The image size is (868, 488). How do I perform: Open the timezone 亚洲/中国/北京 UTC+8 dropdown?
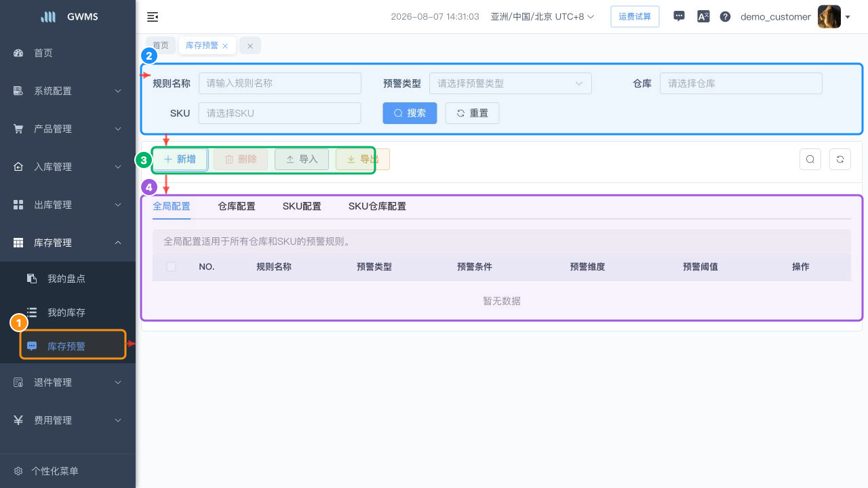click(x=542, y=17)
